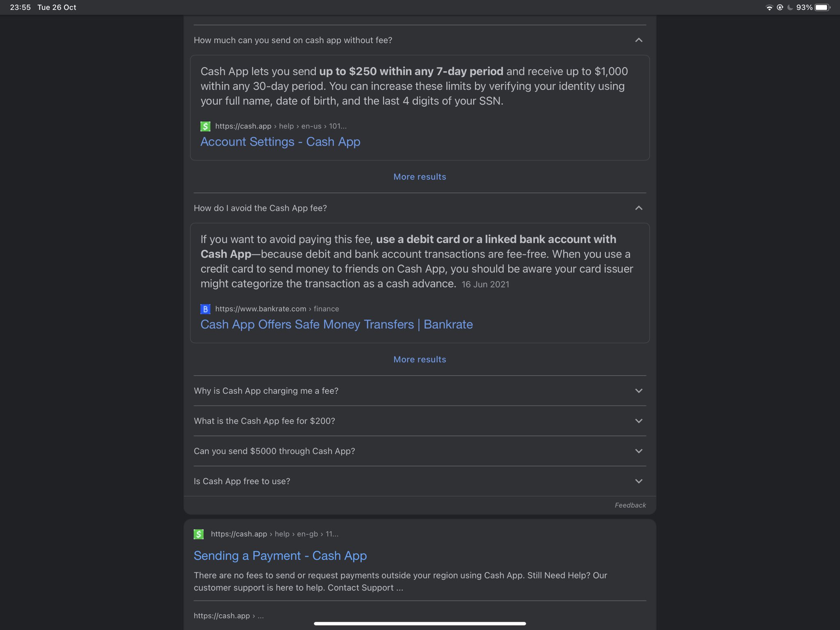The width and height of the screenshot is (840, 630).
Task: Collapse 'How do I avoid the Cash App fee?'
Action: click(x=639, y=208)
